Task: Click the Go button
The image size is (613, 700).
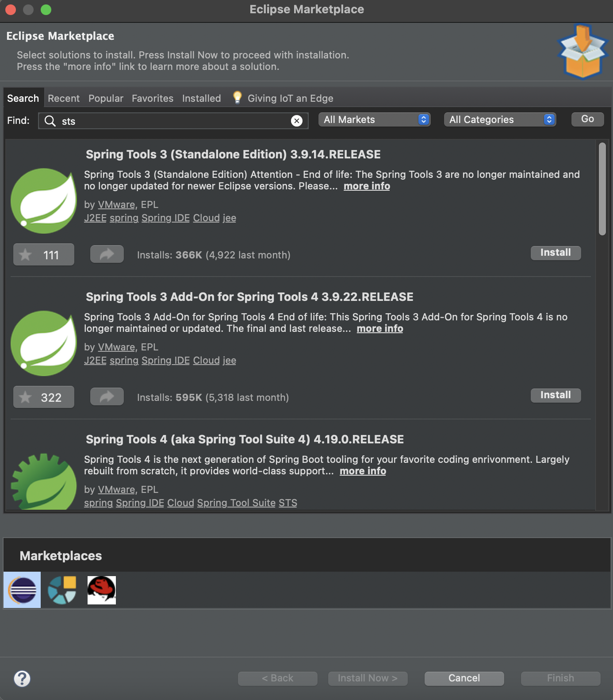Action: (x=588, y=119)
